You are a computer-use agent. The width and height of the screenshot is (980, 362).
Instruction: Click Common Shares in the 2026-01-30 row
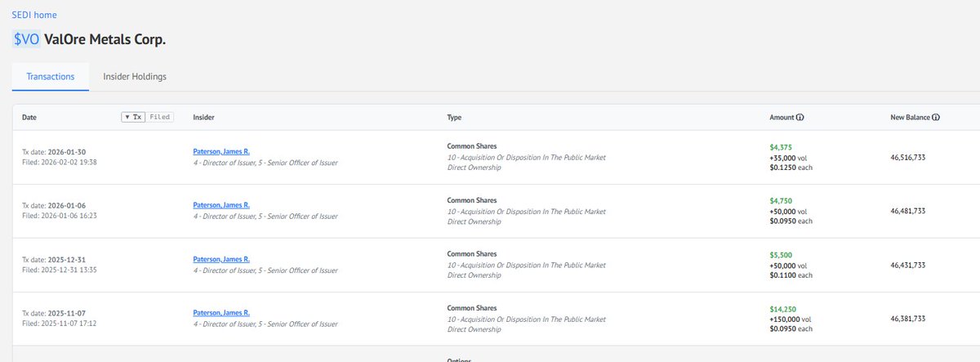472,146
